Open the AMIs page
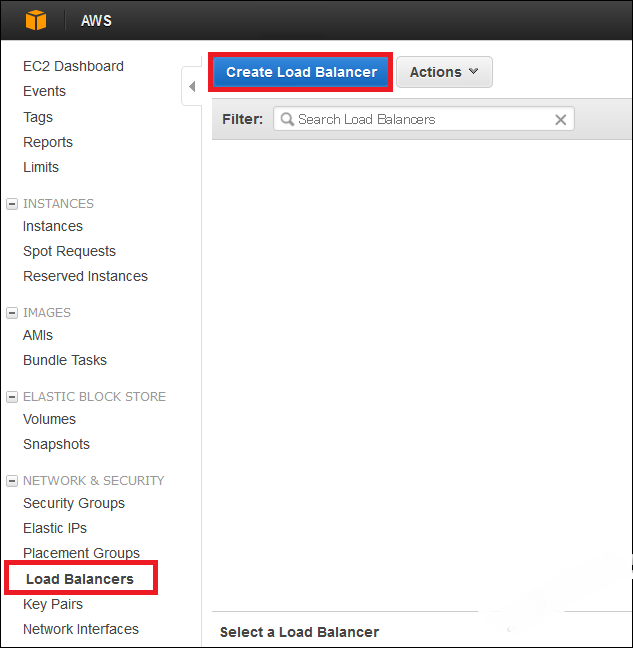This screenshot has width=633, height=648. [x=38, y=335]
